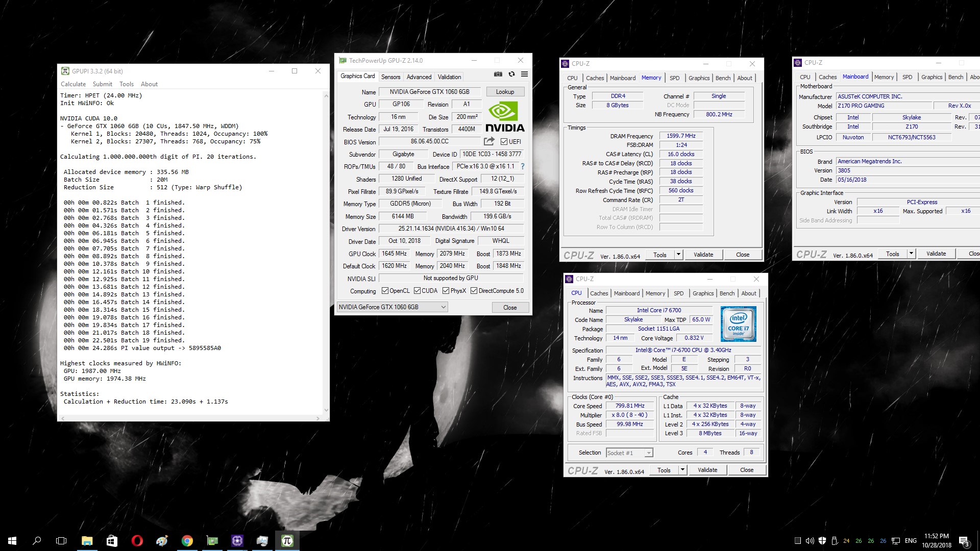
Task: Click the Bus Interface question mark
Action: point(522,166)
